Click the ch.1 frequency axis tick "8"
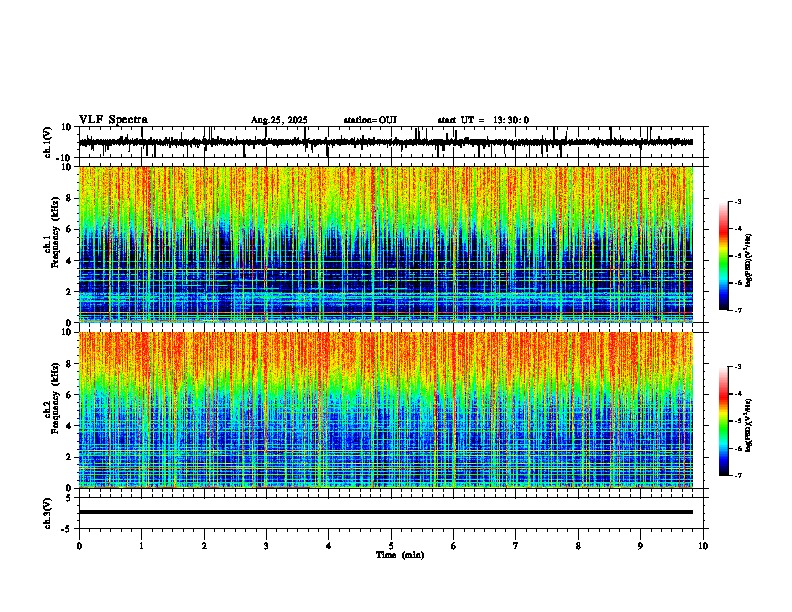 click(x=70, y=198)
